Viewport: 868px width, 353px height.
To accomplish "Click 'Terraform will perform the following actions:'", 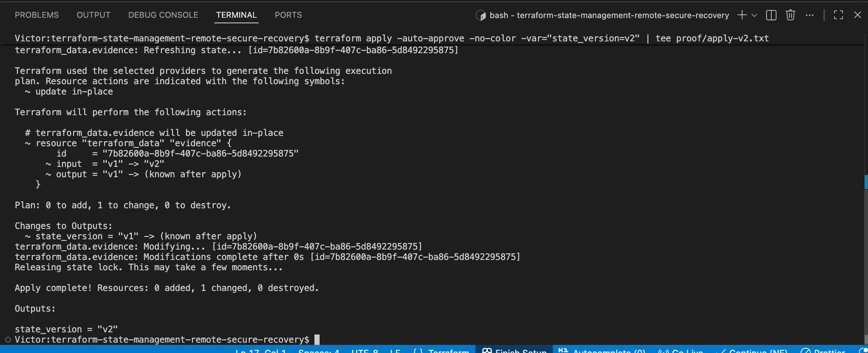I will [131, 112].
